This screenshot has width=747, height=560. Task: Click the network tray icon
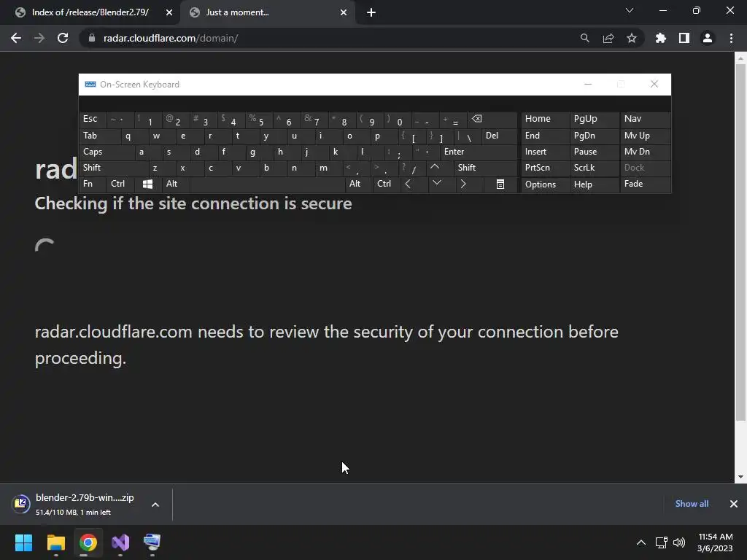[661, 542]
